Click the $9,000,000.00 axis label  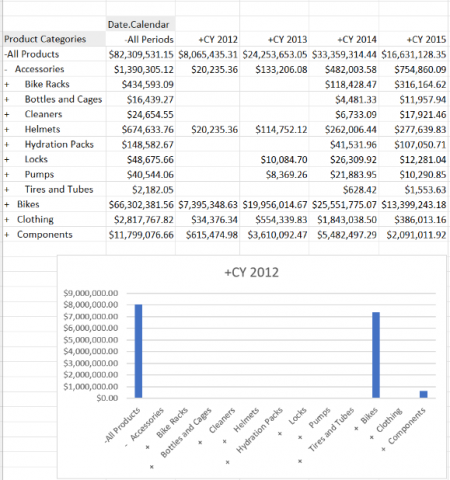pyautogui.click(x=91, y=293)
